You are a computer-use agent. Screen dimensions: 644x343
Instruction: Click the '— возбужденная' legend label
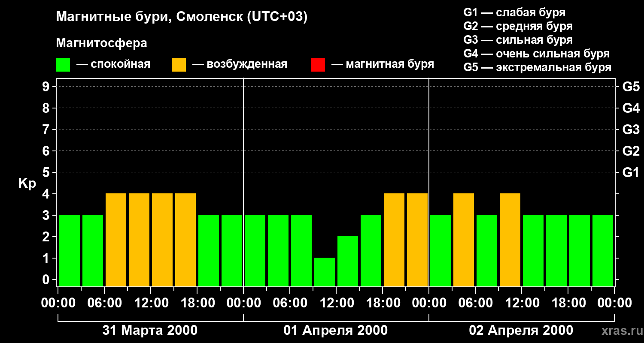(x=240, y=65)
